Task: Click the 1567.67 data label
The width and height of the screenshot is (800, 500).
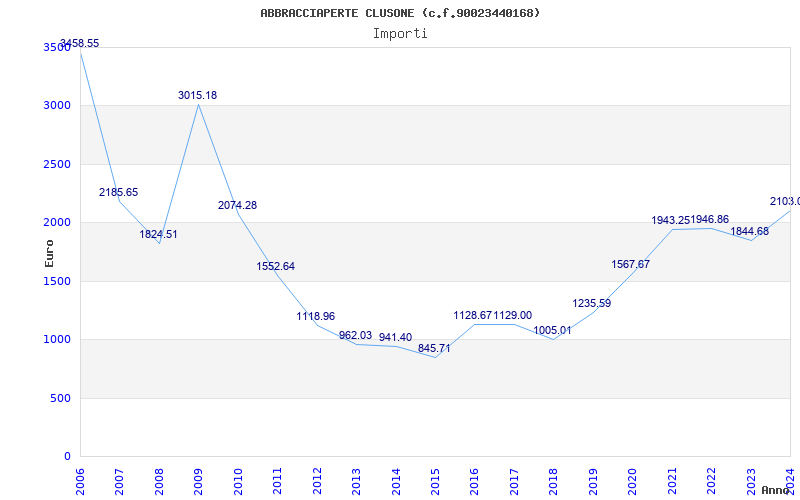Action: pos(631,264)
